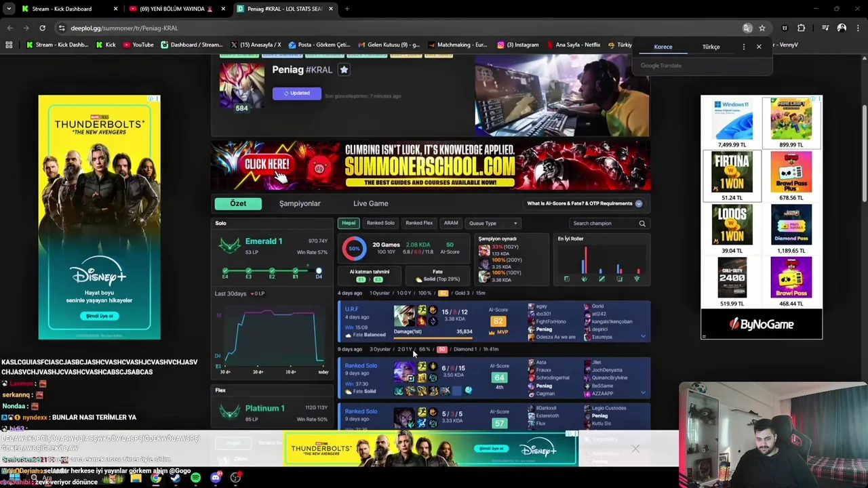Open player Gorki from U.R.F match

point(597,306)
